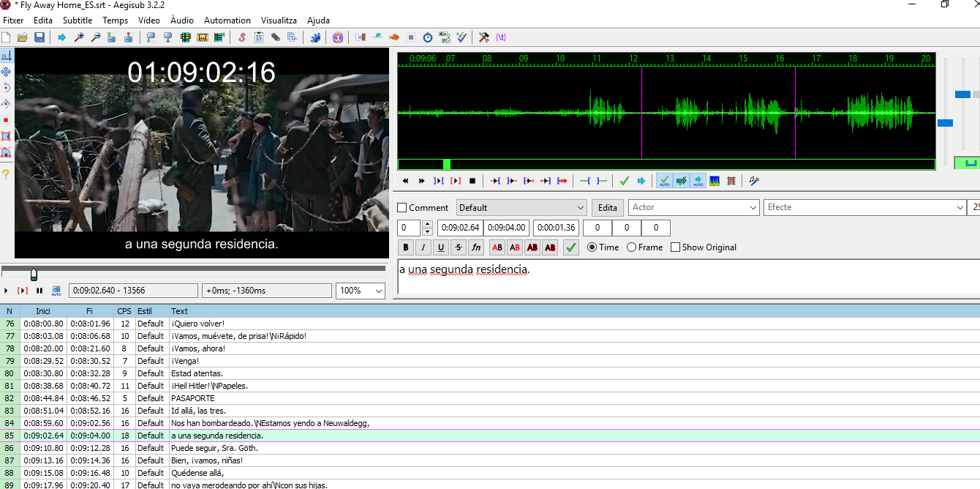This screenshot has width=980, height=489.
Task: Open the Styles Manager pink S icon
Action: pyautogui.click(x=242, y=37)
